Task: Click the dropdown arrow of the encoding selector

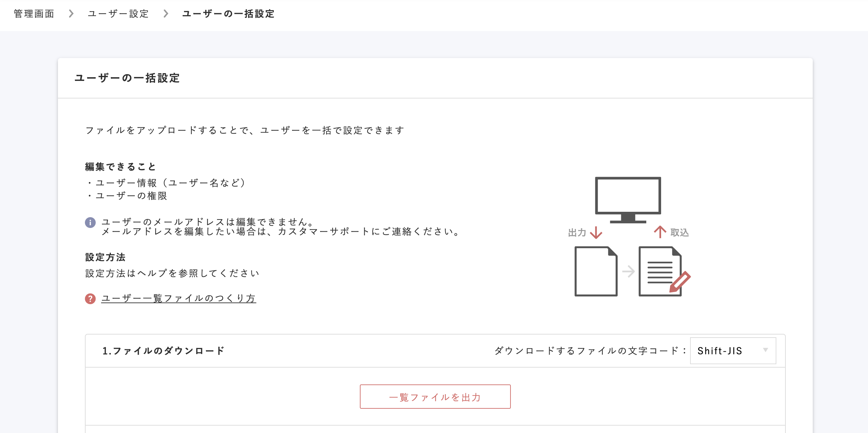Action: (x=766, y=350)
